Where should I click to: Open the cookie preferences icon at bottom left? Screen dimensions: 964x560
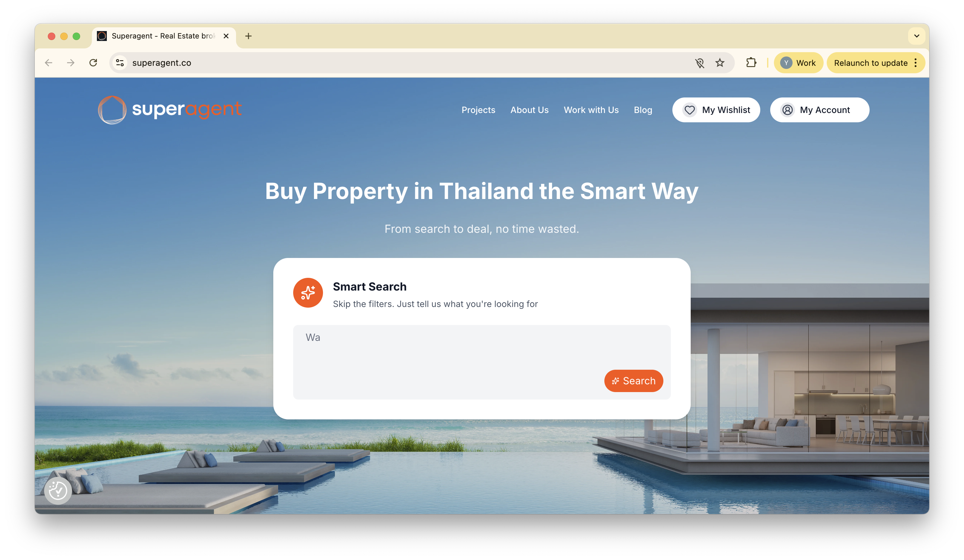tap(58, 490)
